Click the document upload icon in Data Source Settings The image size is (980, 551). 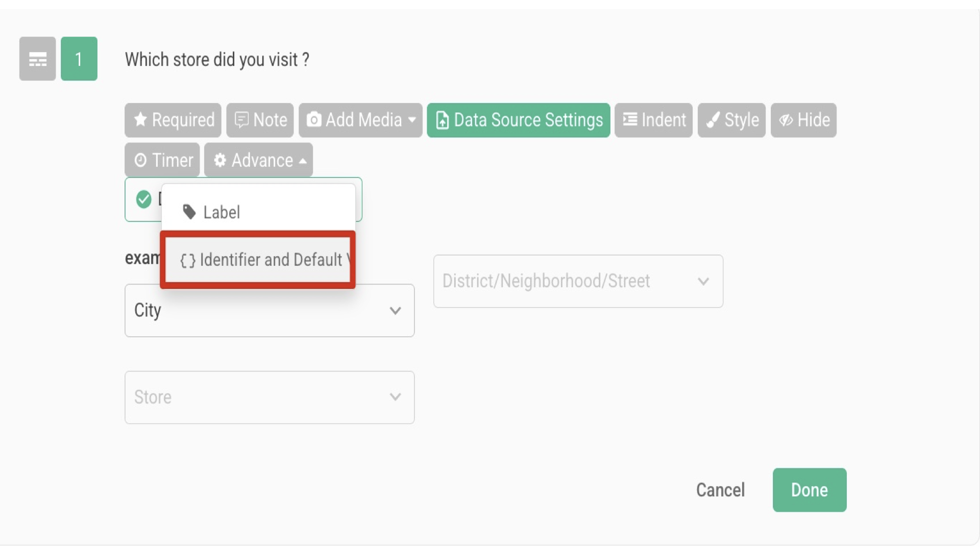442,120
